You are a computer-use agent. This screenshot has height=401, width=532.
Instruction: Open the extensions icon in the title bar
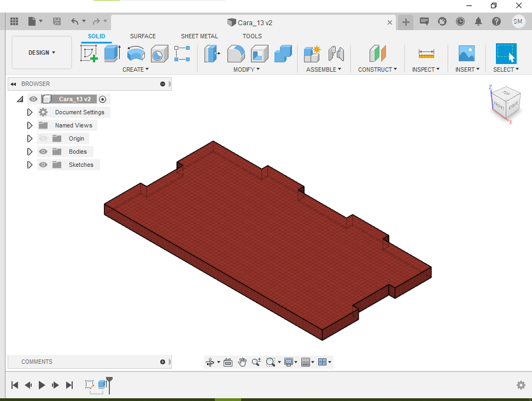tap(442, 21)
